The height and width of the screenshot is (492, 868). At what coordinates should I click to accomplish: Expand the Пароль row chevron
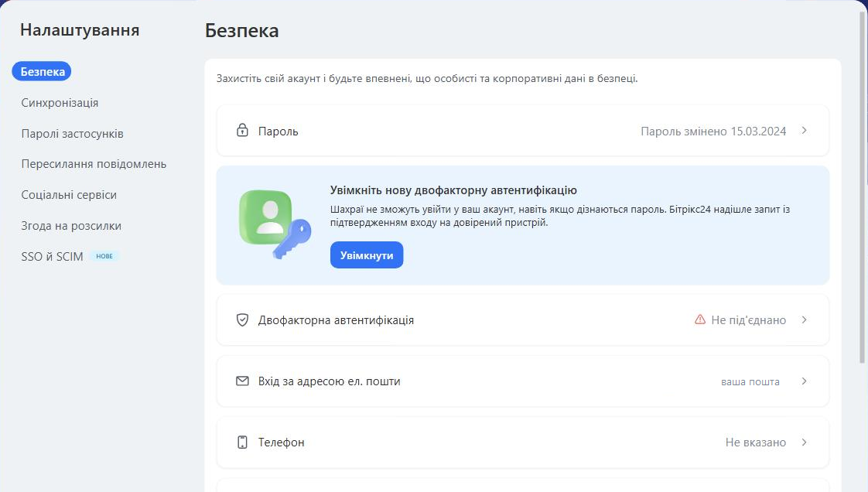click(x=805, y=131)
